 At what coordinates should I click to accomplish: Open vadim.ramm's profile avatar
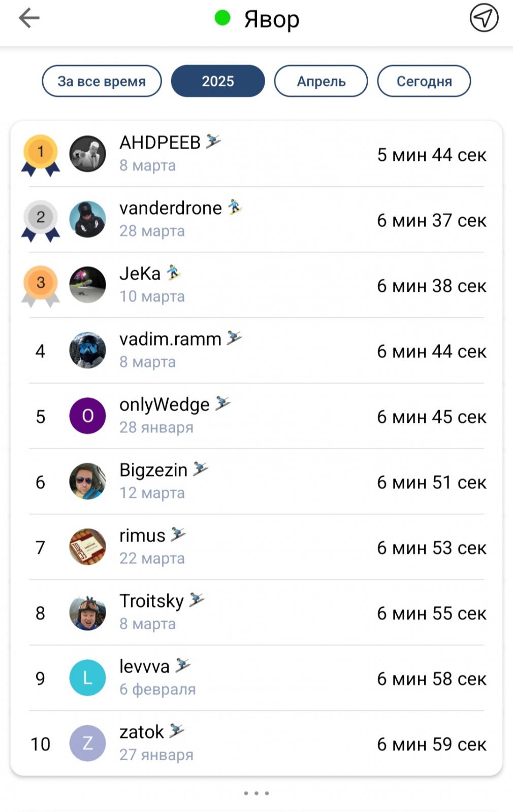(87, 350)
